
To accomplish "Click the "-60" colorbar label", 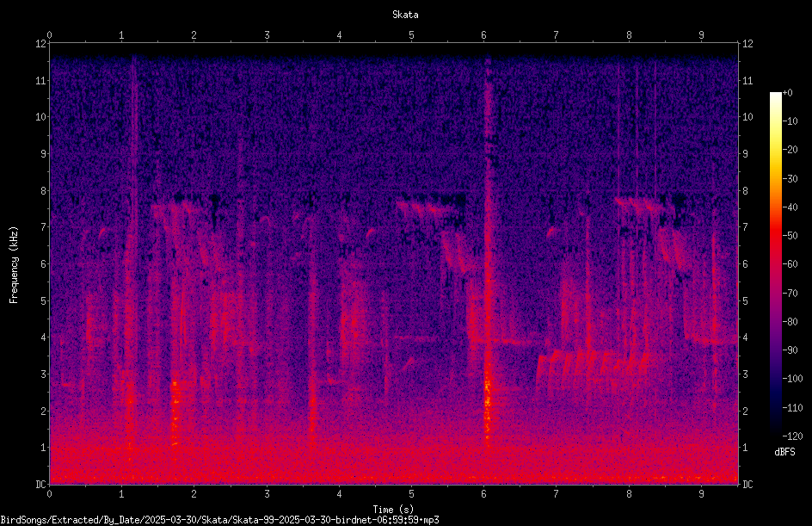I will [790, 264].
